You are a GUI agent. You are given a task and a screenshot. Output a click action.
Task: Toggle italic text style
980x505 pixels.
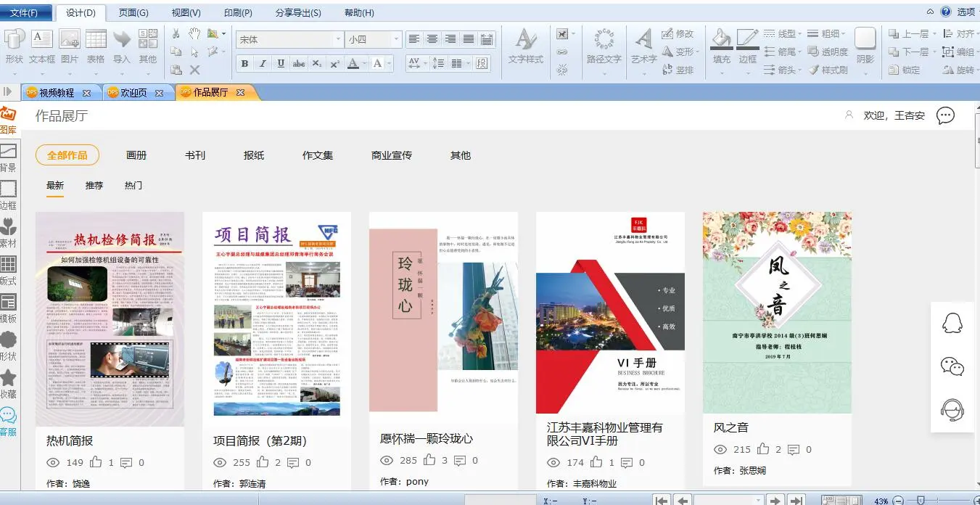[x=263, y=64]
